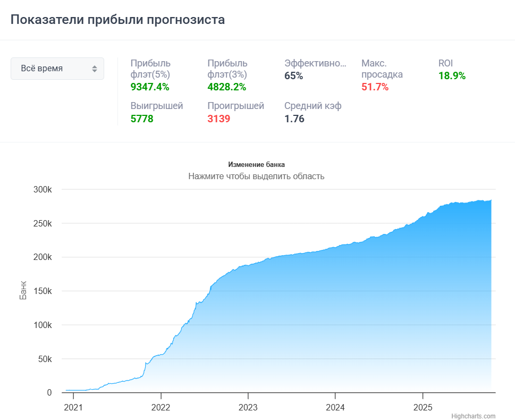This screenshot has height=420, width=515.
Task: Click the 'Показатели прибыли прогнозиста' heading
Action: [117, 20]
